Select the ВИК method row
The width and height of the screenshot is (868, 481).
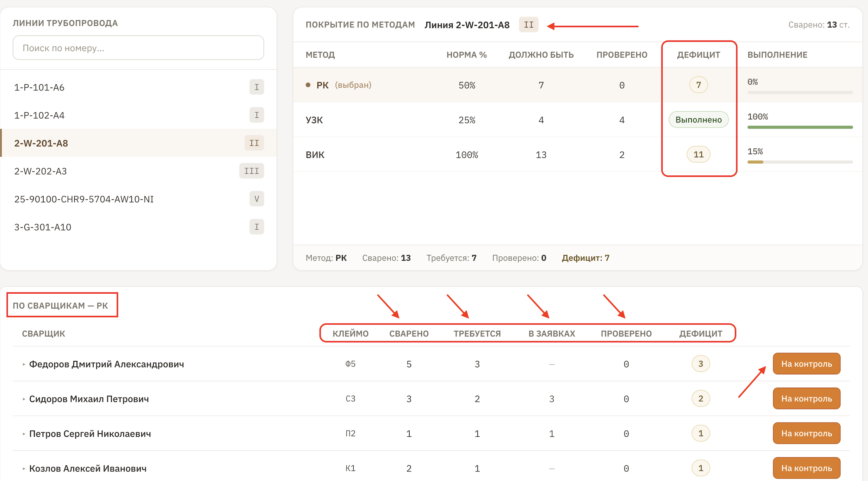(x=578, y=155)
